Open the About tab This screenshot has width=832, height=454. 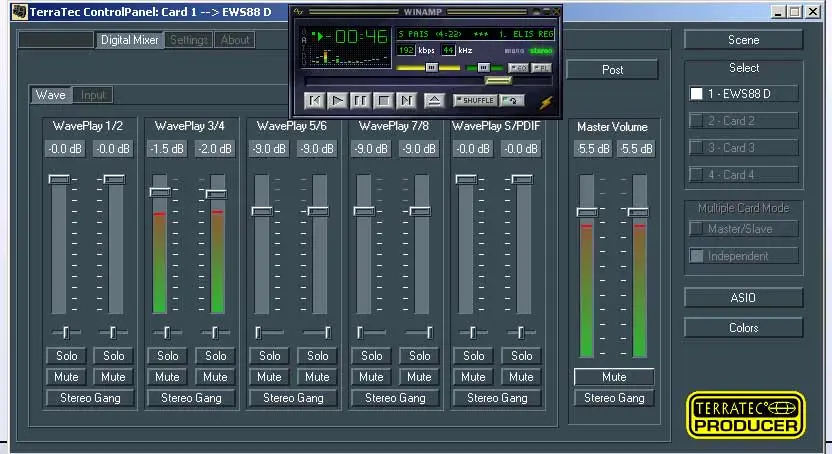click(235, 40)
